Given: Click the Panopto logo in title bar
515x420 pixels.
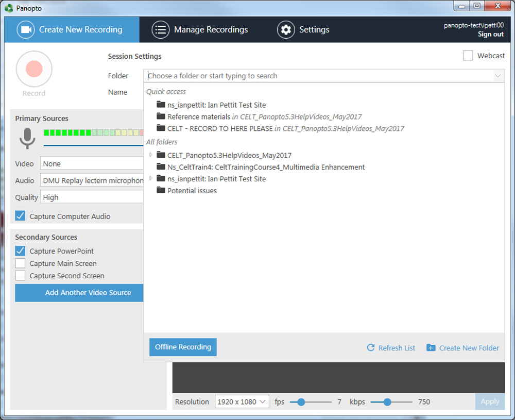Looking at the screenshot, I should [9, 8].
